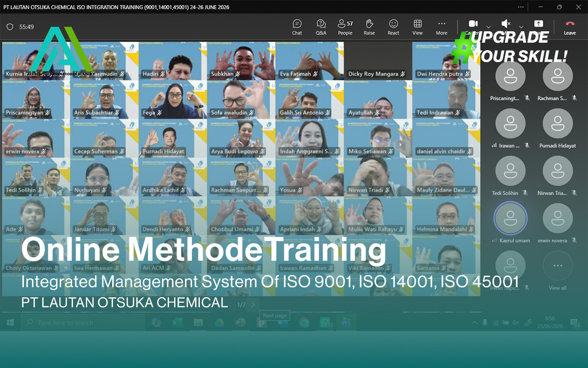
Task: Change the meeting View layout
Action: (418, 27)
